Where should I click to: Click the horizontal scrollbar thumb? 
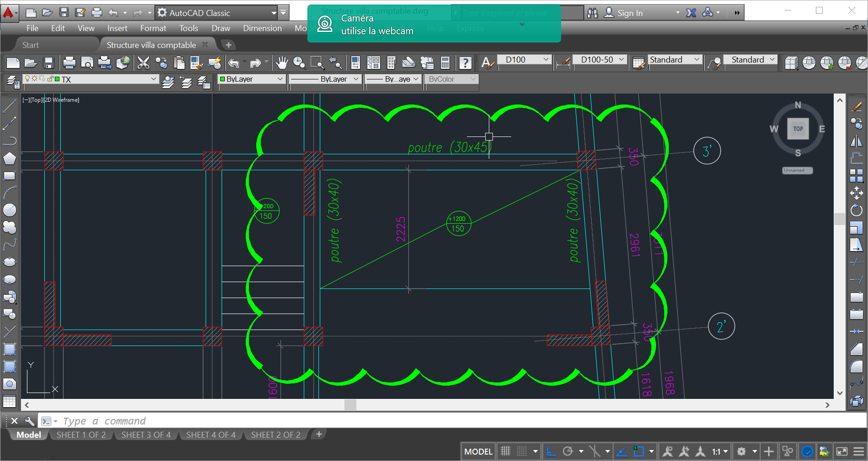click(x=350, y=405)
